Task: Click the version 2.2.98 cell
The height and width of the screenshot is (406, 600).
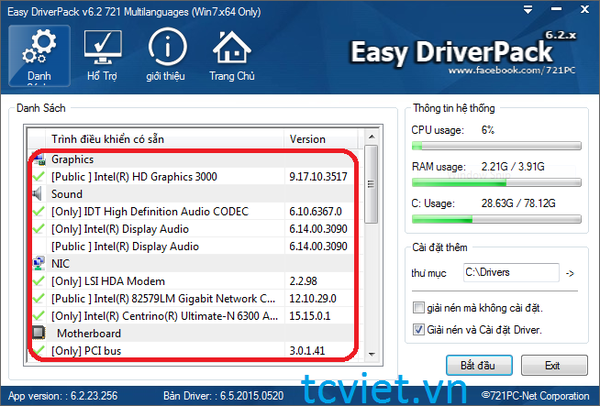Action: click(318, 281)
